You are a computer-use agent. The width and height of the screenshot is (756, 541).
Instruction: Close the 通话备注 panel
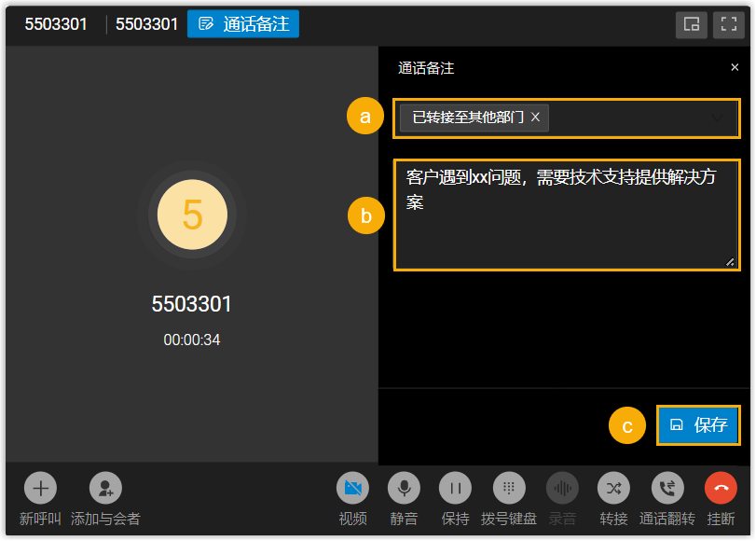pyautogui.click(x=735, y=68)
